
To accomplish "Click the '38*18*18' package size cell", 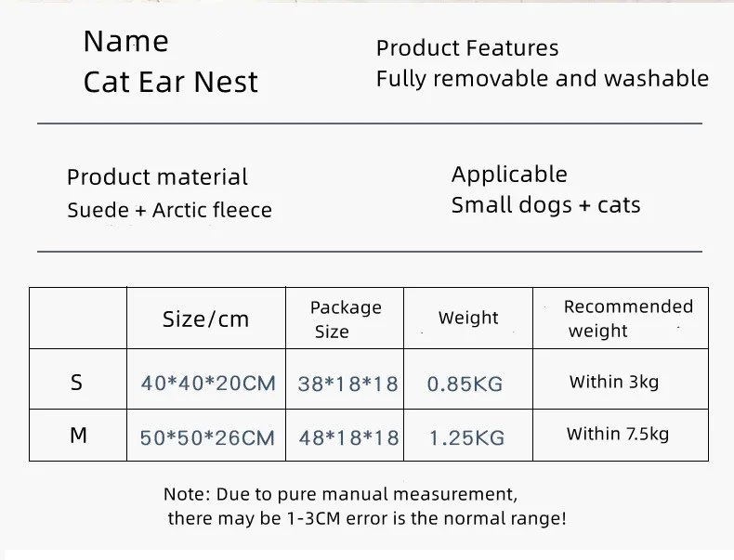I will click(347, 383).
